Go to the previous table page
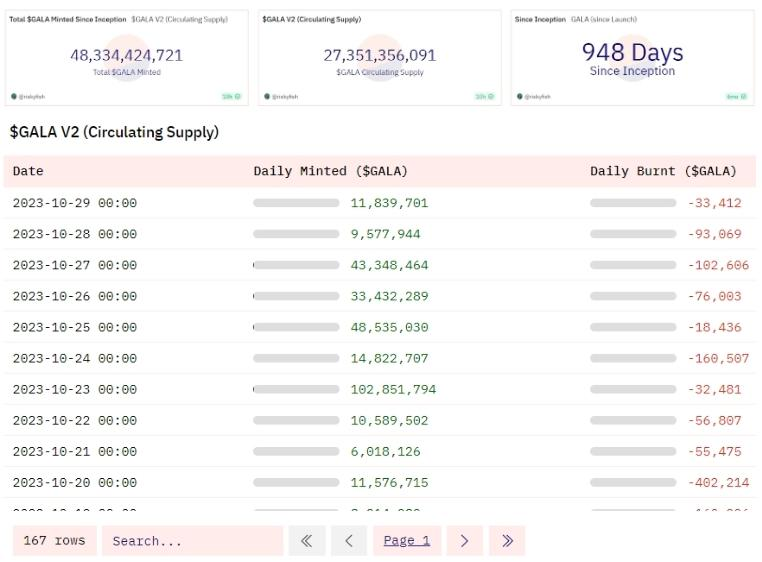 pos(348,541)
